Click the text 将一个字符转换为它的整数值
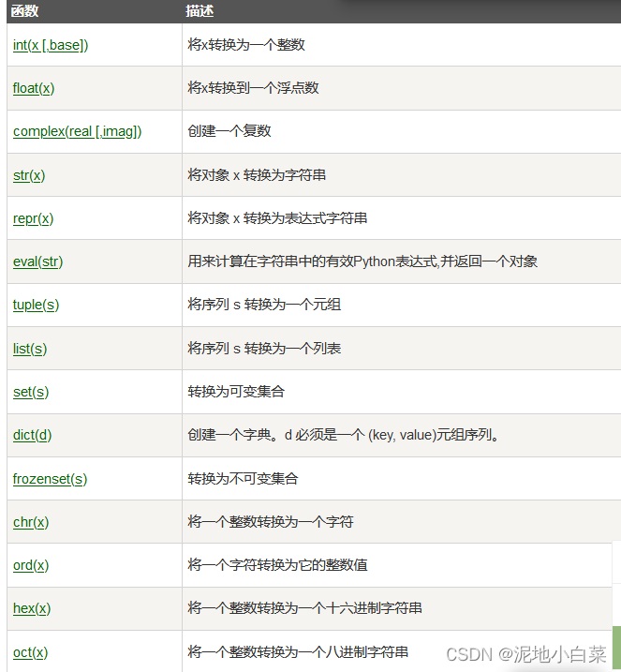Screen dimensions: 621x672 coord(277,565)
